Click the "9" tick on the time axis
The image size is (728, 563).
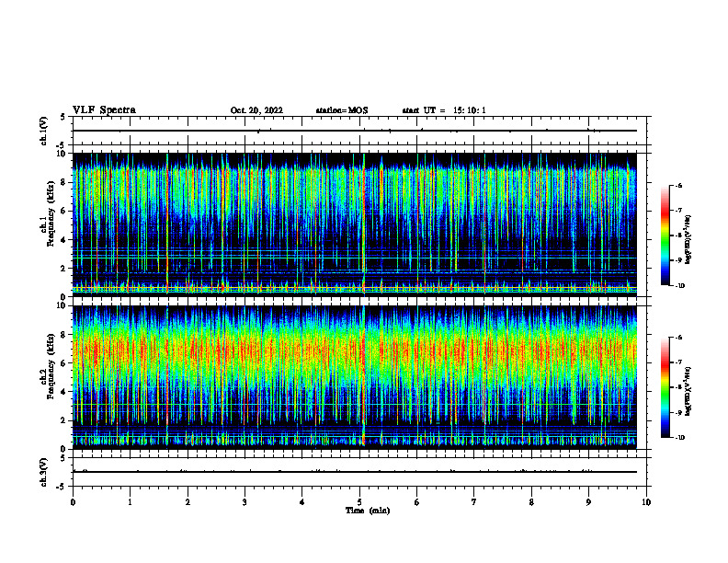pos(588,502)
